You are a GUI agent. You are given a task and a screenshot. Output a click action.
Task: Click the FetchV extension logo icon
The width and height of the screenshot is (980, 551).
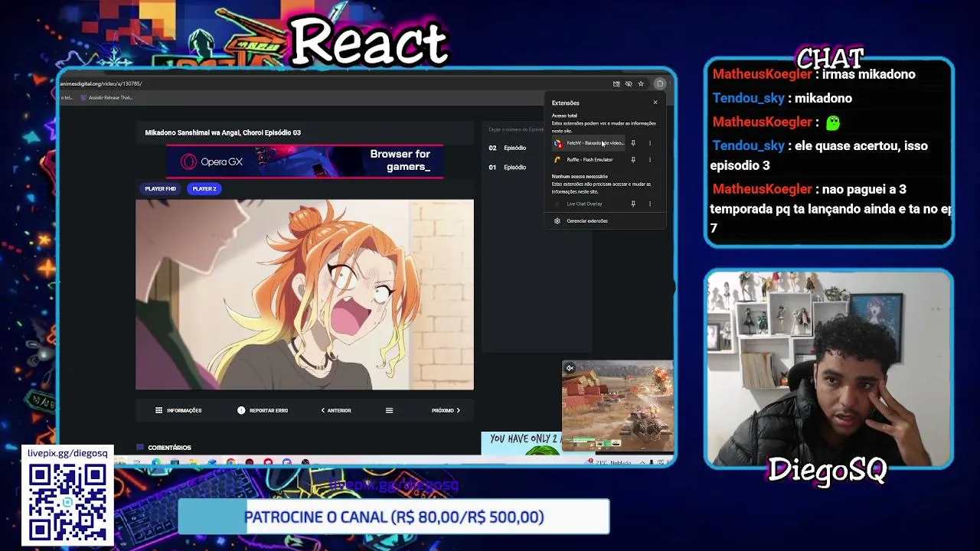558,143
